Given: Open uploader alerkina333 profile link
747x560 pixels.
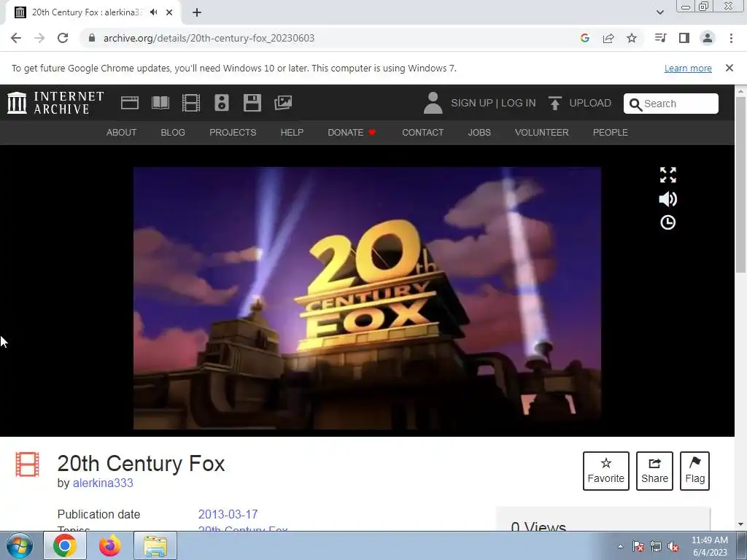Looking at the screenshot, I should click(x=103, y=483).
